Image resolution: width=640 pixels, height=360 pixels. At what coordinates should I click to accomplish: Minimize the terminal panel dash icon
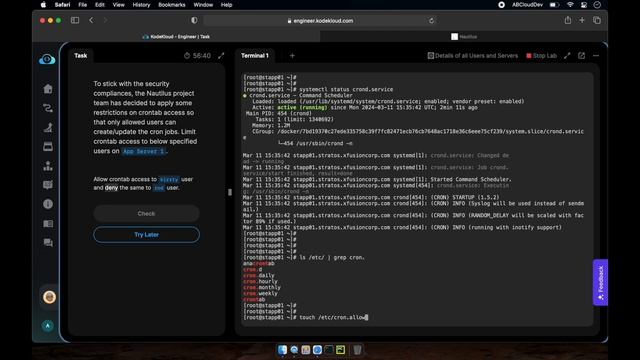[x=596, y=56]
